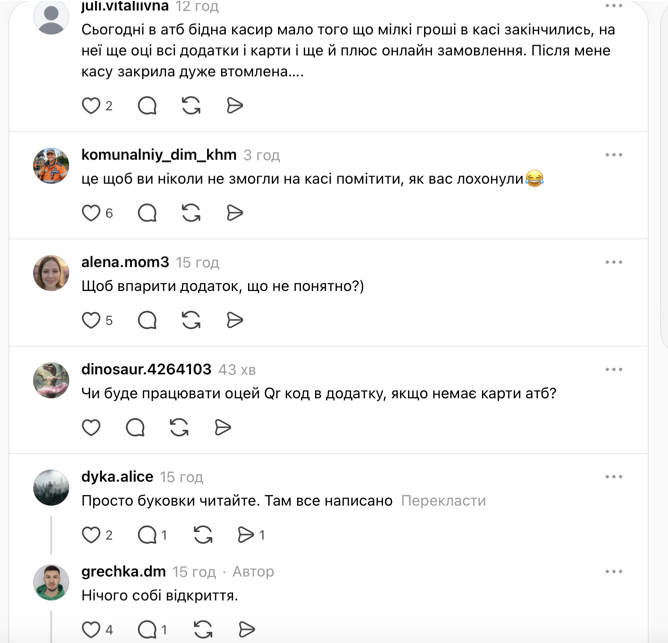The height and width of the screenshot is (643, 668).
Task: Like the alena.mom3 comment
Action: [x=91, y=320]
